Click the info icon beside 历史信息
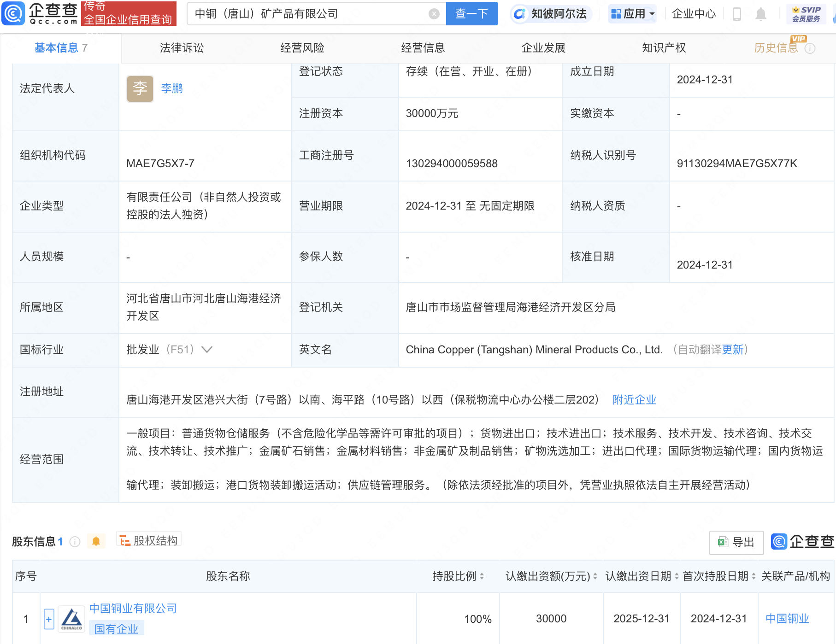 point(810,48)
